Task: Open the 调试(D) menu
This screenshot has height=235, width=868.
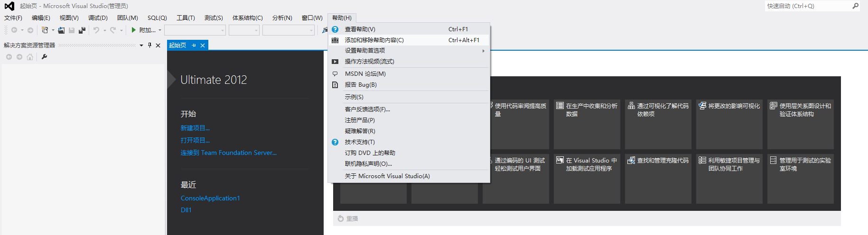Action: coord(98,18)
